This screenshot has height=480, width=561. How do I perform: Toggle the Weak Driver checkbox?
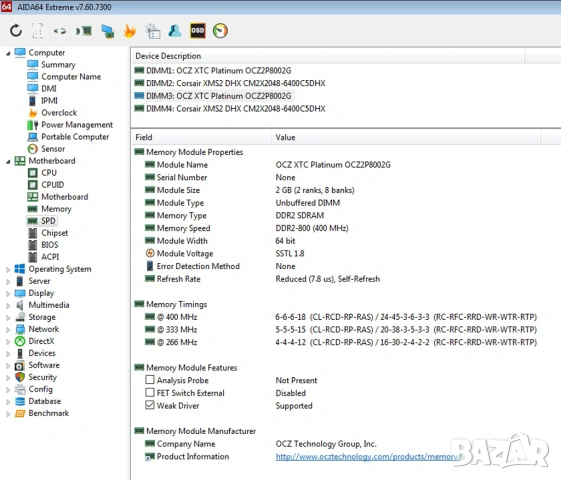pos(150,405)
